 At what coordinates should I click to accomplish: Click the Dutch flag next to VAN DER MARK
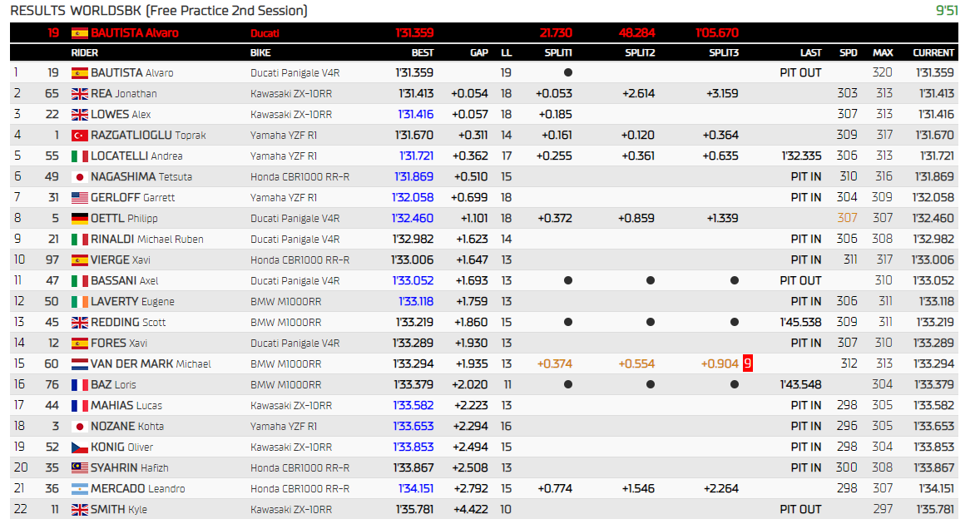pyautogui.click(x=79, y=364)
